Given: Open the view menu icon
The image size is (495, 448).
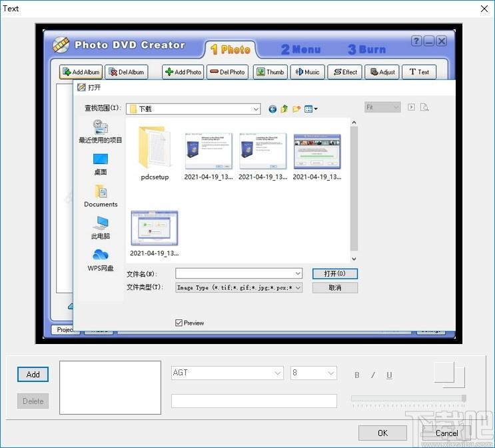Looking at the screenshot, I should click(x=310, y=109).
